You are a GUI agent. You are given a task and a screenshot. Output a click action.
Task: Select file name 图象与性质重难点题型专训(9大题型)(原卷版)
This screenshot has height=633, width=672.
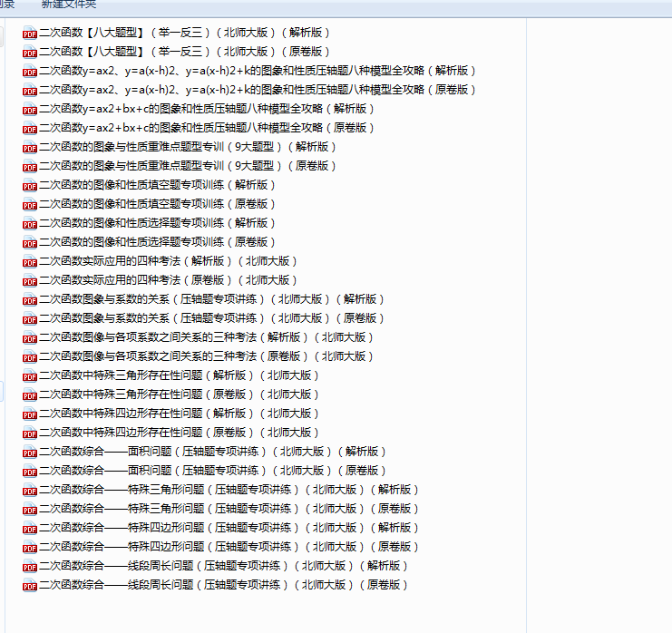tap(188, 166)
